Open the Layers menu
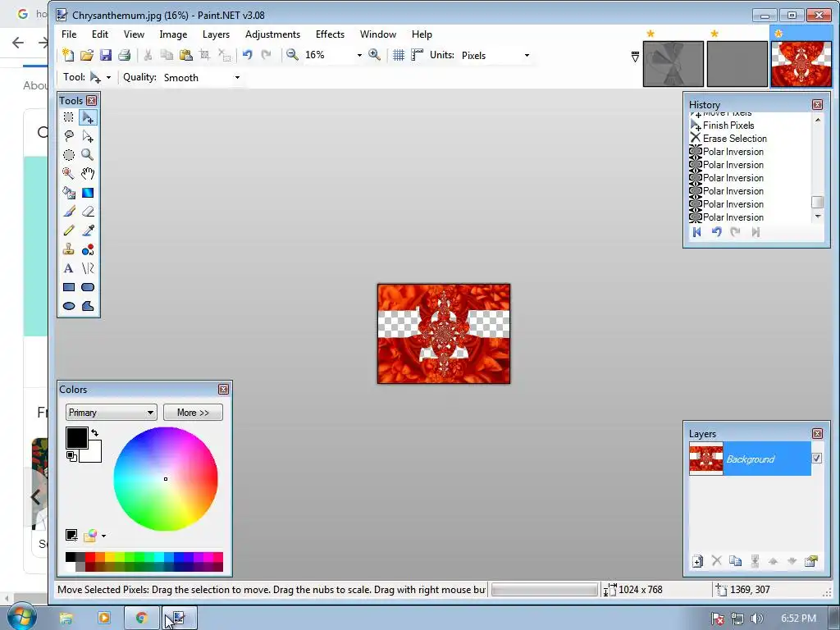Viewport: 840px width, 630px height. (x=216, y=34)
